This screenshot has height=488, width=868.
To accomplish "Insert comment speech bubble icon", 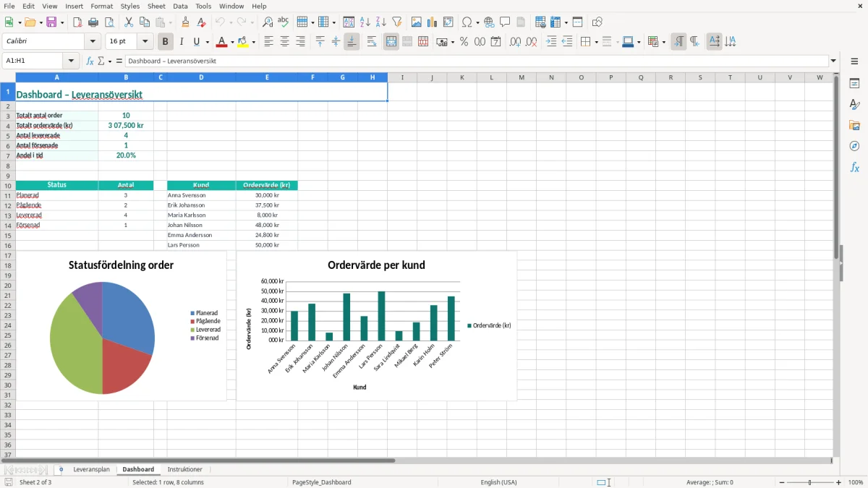I will click(x=505, y=22).
